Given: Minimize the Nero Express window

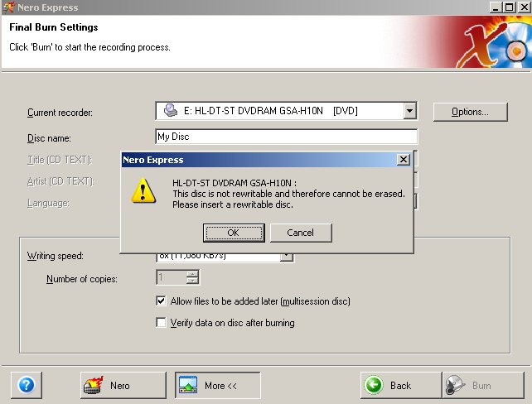Looking at the screenshot, I should click(494, 7).
